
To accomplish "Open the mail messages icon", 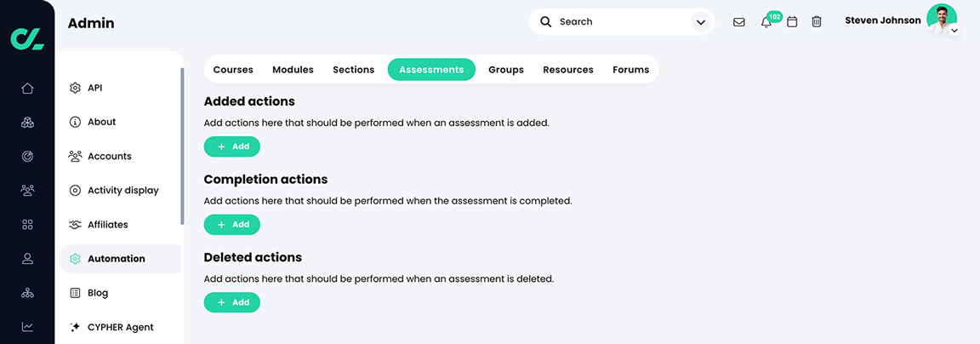I will pos(738,22).
